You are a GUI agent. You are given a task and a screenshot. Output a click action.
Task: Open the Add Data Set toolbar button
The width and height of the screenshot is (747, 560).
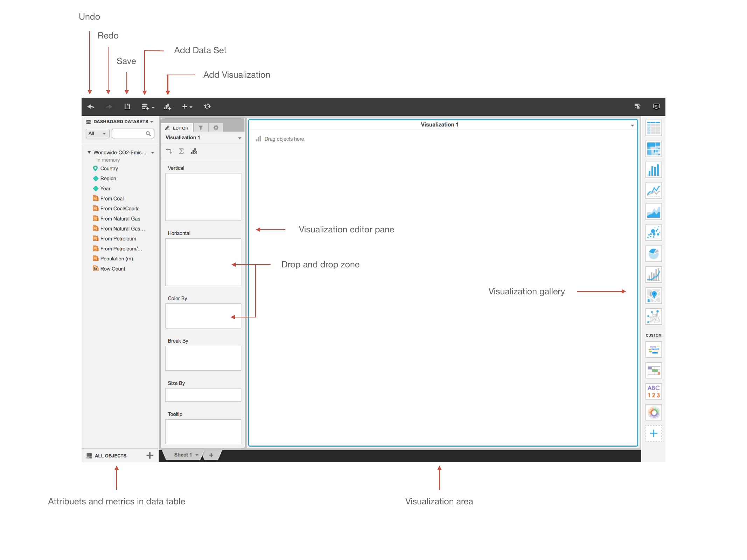click(147, 107)
